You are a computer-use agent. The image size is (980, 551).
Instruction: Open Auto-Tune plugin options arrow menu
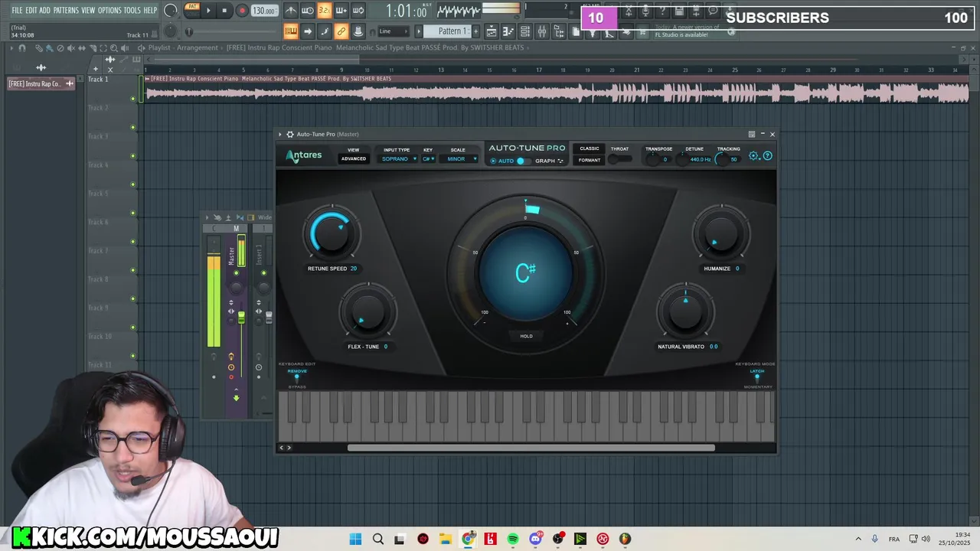(280, 134)
